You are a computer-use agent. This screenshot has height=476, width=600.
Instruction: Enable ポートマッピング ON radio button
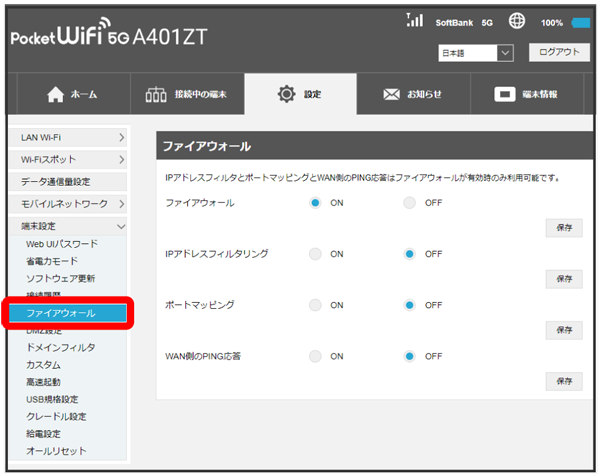click(x=315, y=305)
